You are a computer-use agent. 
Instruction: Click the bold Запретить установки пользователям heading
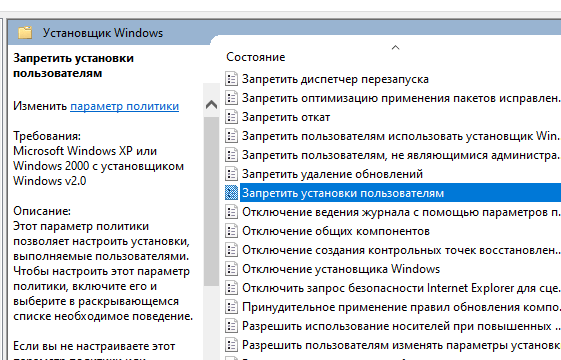(x=73, y=65)
